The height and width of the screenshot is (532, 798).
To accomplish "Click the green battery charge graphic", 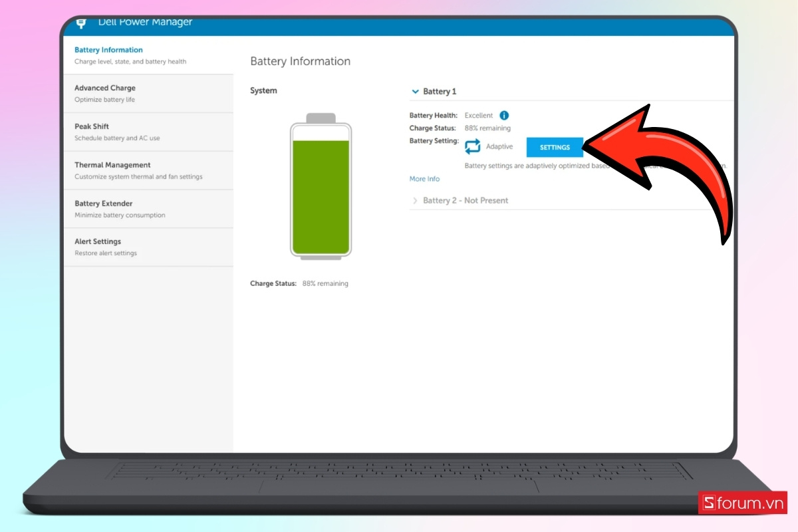I will coord(321,186).
